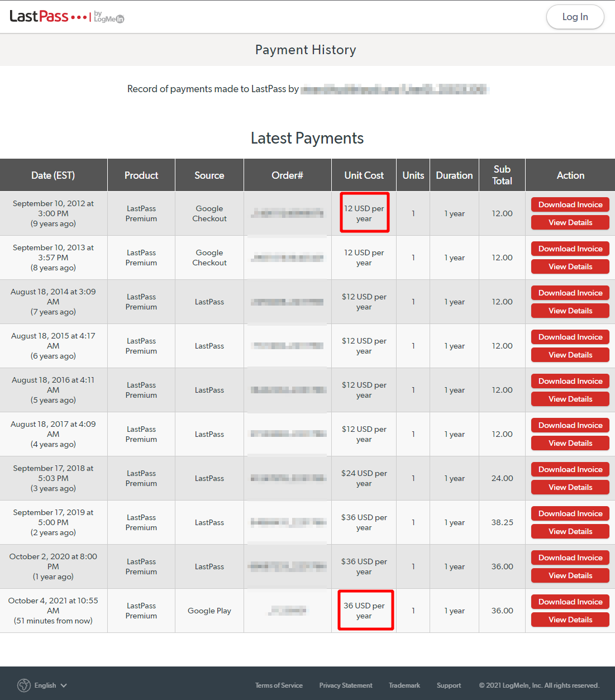
Task: Open Support footer link
Action: click(449, 685)
